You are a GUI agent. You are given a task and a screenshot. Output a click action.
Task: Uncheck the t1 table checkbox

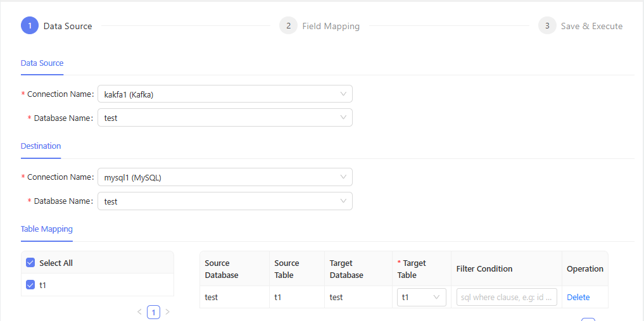30,285
